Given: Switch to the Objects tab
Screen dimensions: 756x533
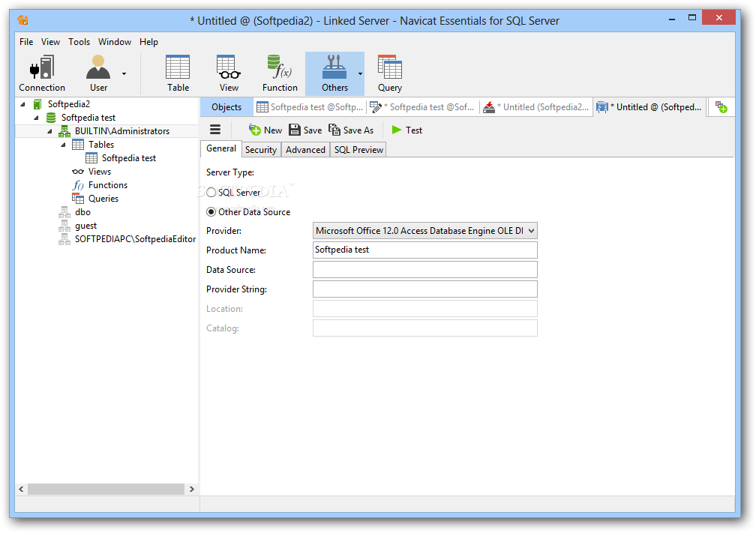Looking at the screenshot, I should (226, 107).
